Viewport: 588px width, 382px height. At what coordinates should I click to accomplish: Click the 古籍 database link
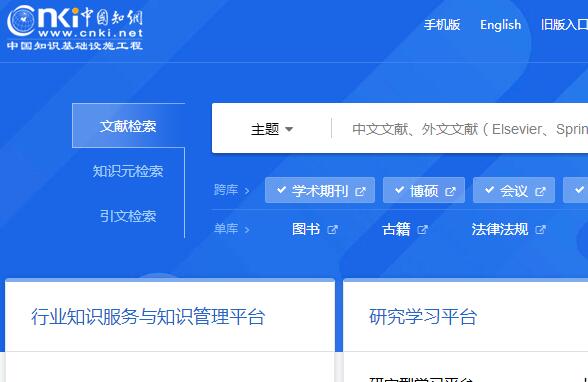[x=396, y=229]
